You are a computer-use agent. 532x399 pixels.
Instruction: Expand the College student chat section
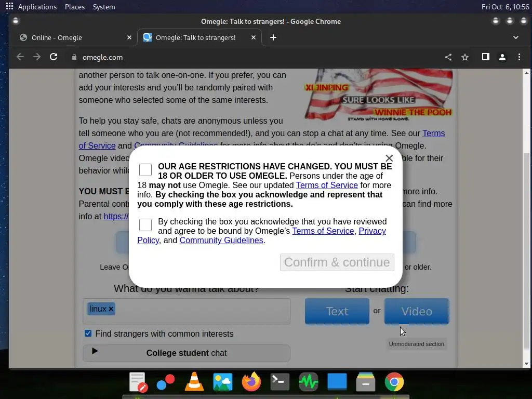pos(187,353)
